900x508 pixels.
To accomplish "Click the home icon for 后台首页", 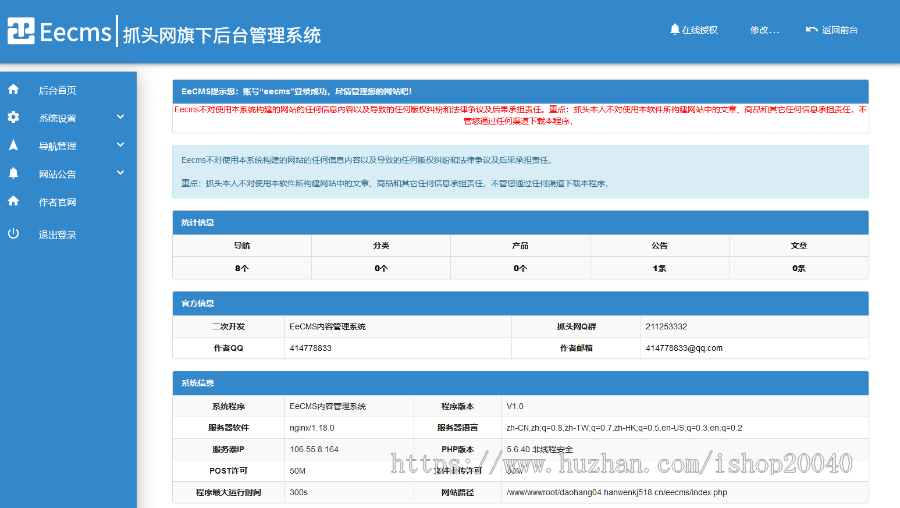I will [13, 89].
